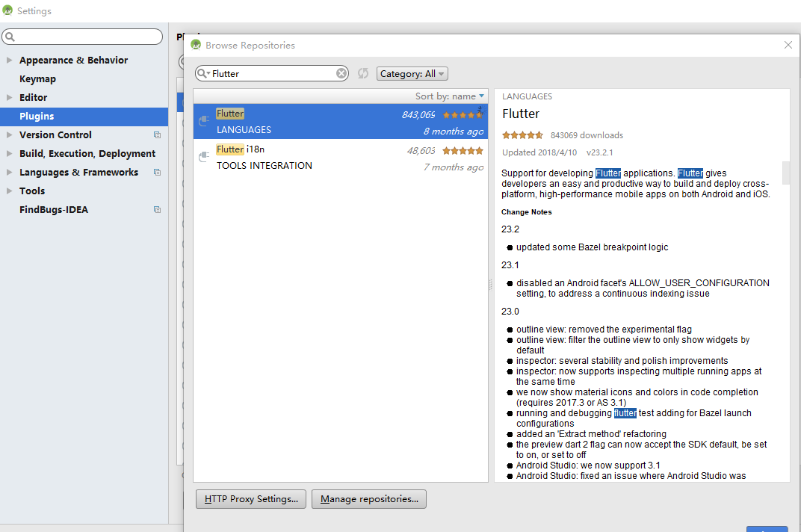Open Appearance & Behavior settings
This screenshot has height=532, width=801.
(x=73, y=60)
